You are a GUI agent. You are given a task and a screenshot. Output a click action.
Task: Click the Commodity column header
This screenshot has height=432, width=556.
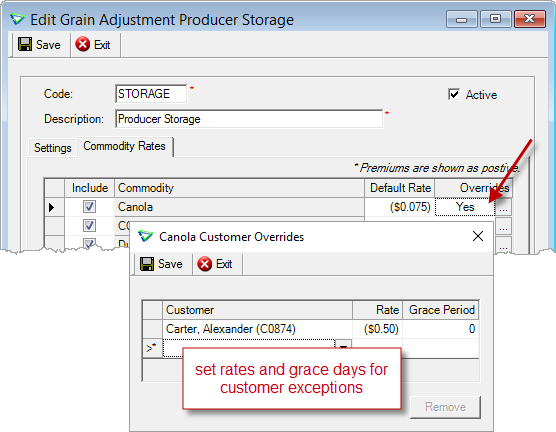(x=239, y=188)
